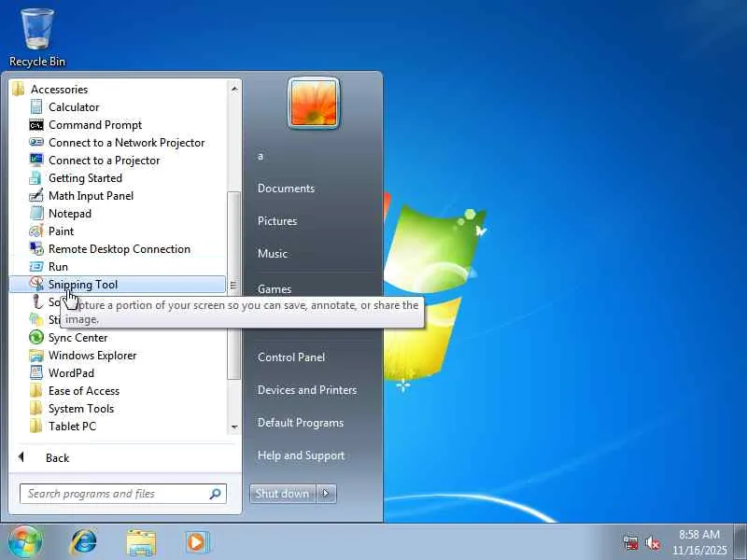This screenshot has width=747, height=560.
Task: Open Notepad from its icon
Action: pos(36,214)
